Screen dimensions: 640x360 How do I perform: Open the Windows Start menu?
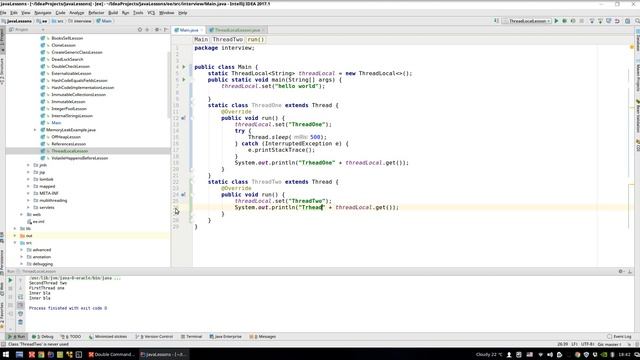[x=6, y=354]
